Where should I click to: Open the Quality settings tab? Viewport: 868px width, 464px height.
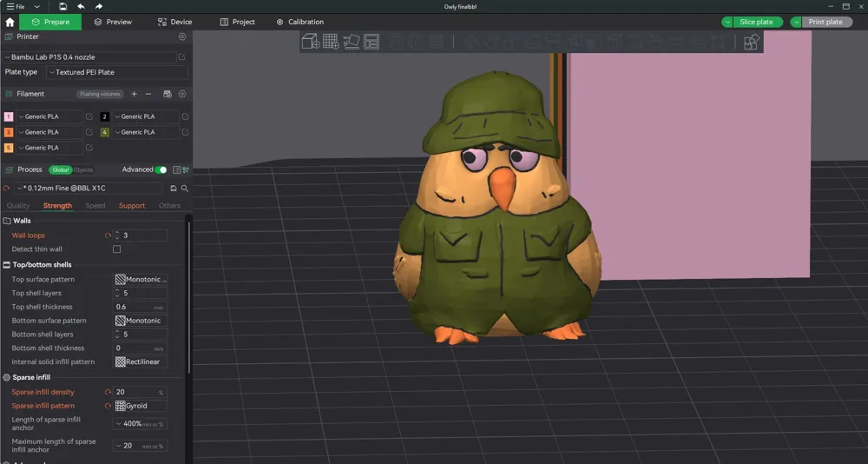pos(18,206)
